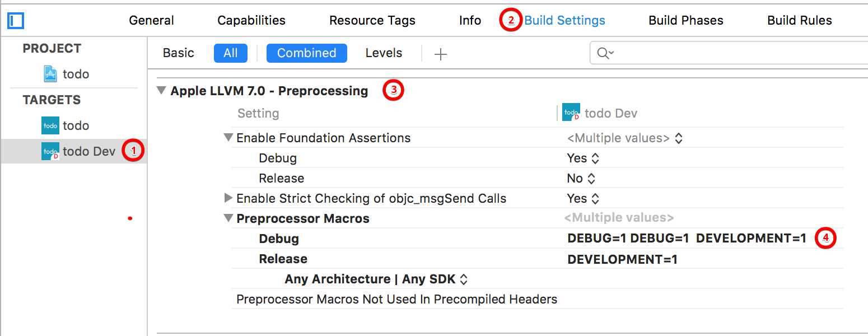Click todo Dev column header icon
The height and width of the screenshot is (336, 868).
pyautogui.click(x=571, y=113)
